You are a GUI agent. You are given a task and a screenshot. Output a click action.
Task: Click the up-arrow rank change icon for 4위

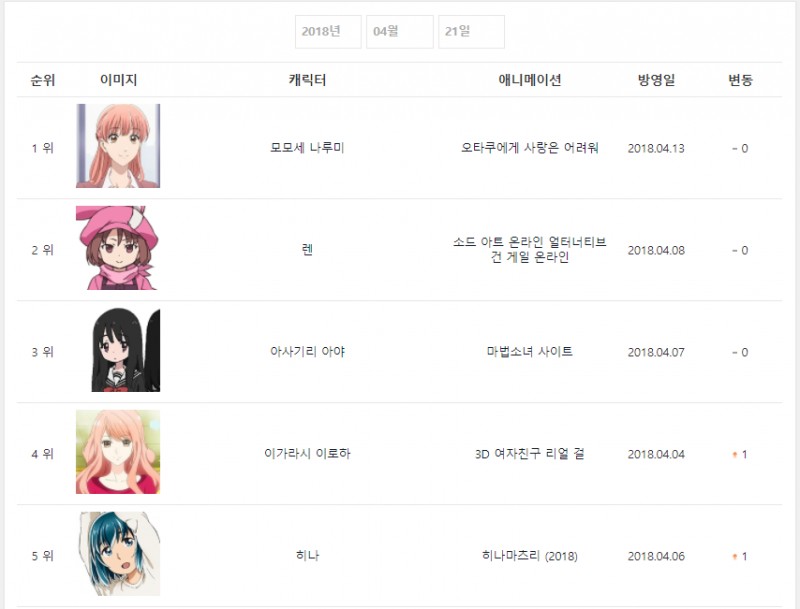[x=735, y=454]
